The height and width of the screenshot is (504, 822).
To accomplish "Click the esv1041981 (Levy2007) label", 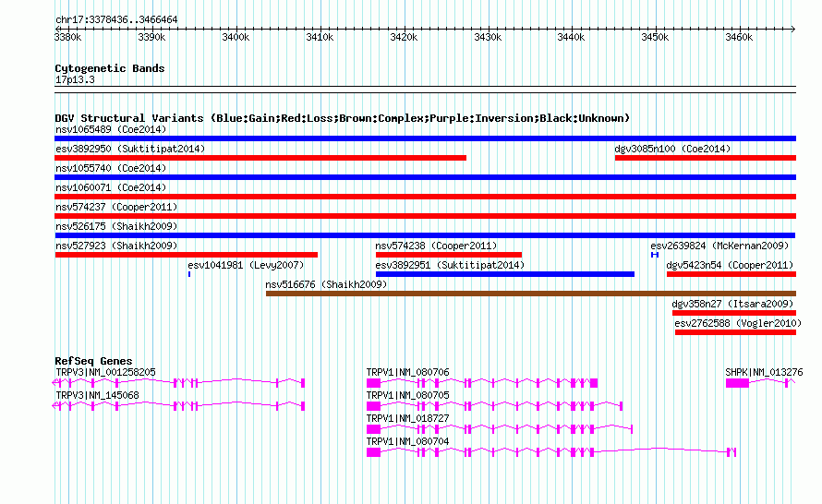I will pyautogui.click(x=246, y=265).
